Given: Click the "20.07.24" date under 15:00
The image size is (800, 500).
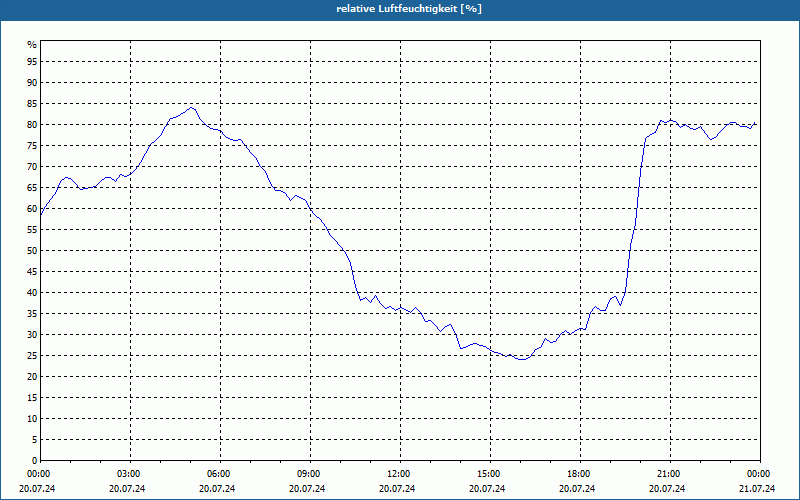Looking at the screenshot, I should [487, 489].
